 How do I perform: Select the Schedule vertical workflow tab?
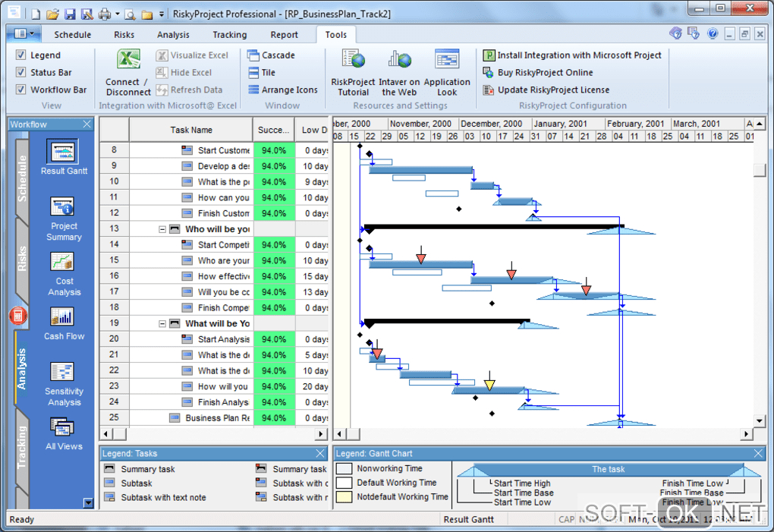22,178
